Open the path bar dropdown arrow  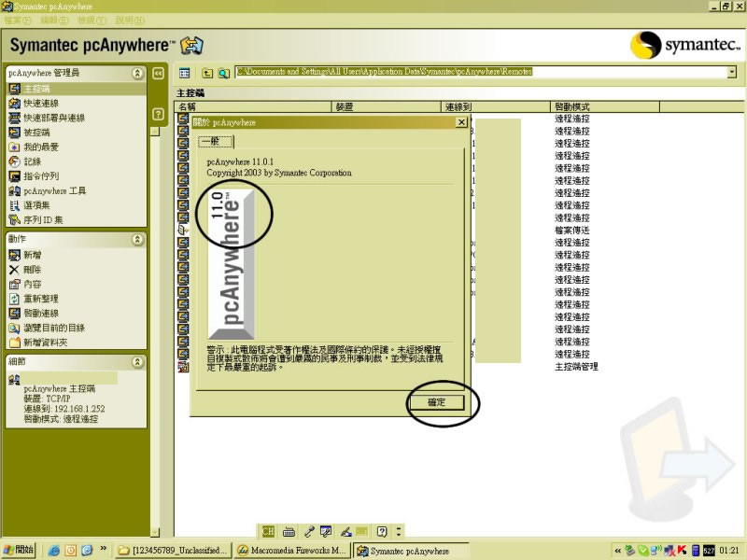[x=732, y=72]
